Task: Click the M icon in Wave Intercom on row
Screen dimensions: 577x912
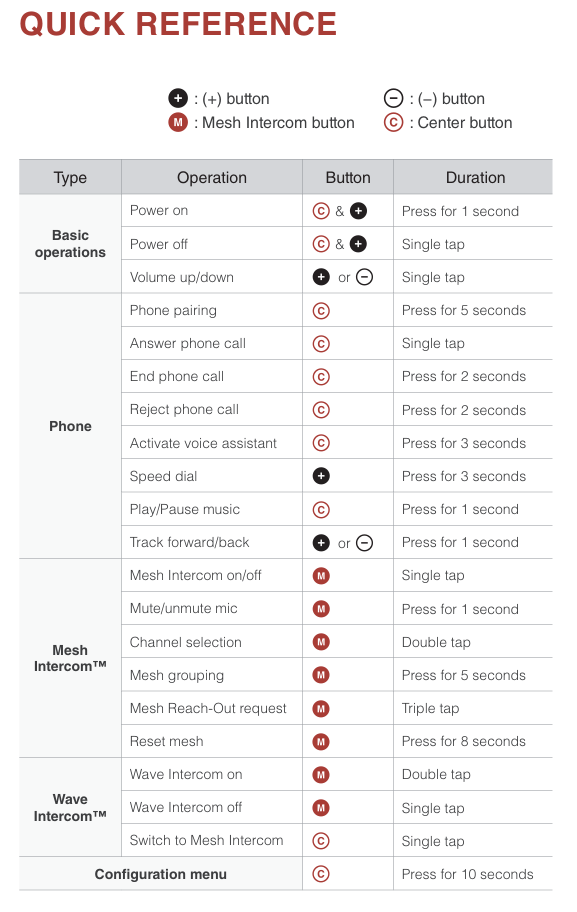Action: 321,775
